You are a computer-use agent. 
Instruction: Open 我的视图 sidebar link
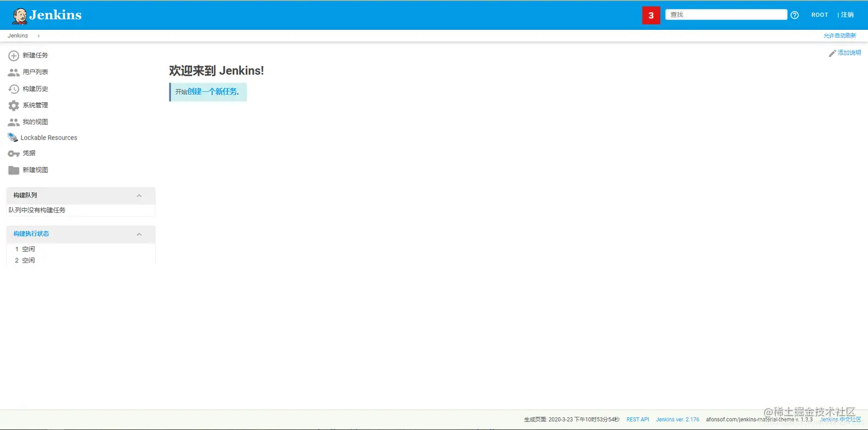35,122
